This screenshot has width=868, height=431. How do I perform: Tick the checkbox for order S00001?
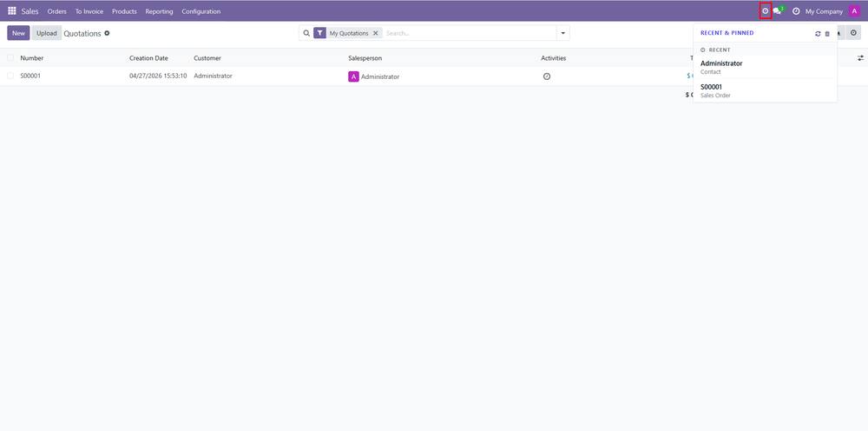pos(10,76)
